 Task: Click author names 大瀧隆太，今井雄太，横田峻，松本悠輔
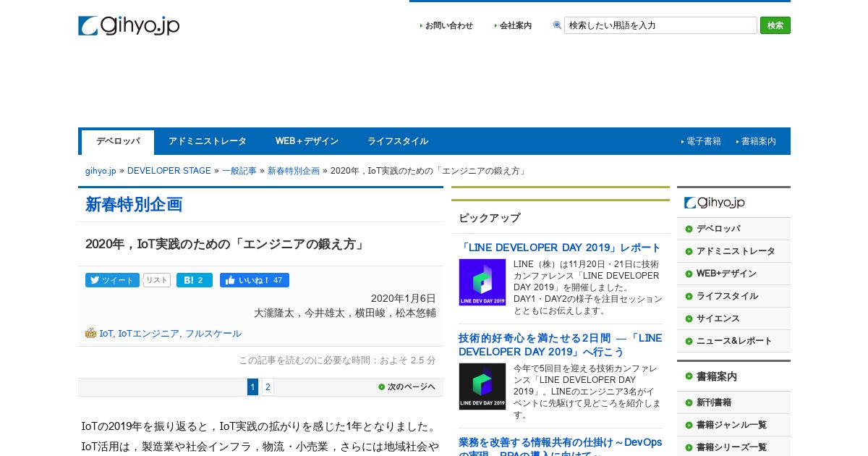pyautogui.click(x=345, y=313)
